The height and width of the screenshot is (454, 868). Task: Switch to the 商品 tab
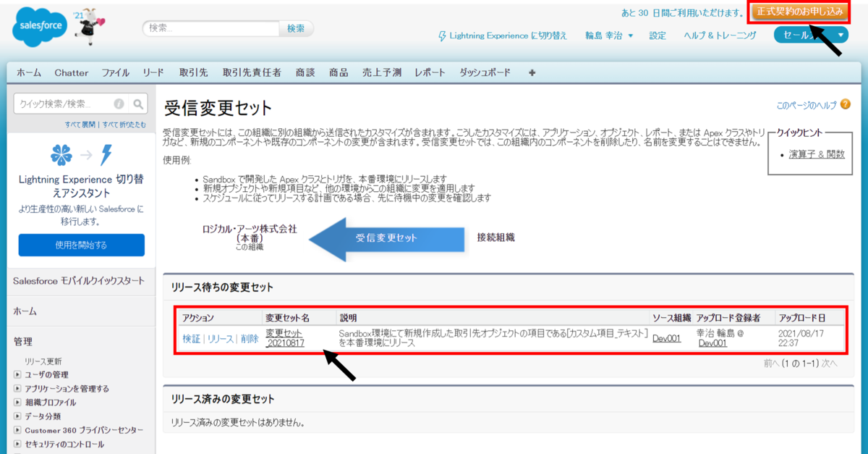coord(339,73)
